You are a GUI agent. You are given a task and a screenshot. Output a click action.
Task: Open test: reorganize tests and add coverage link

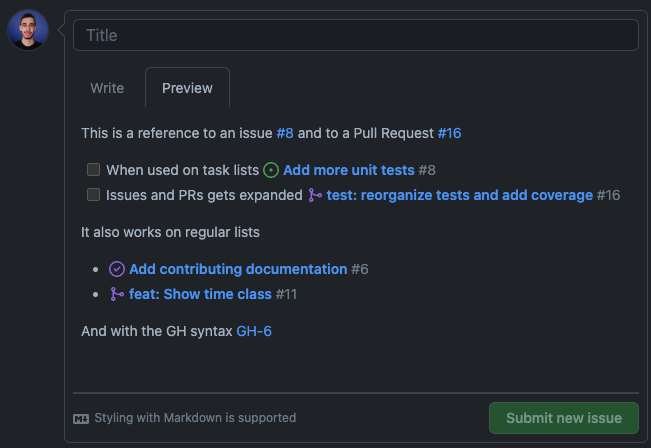tap(459, 195)
